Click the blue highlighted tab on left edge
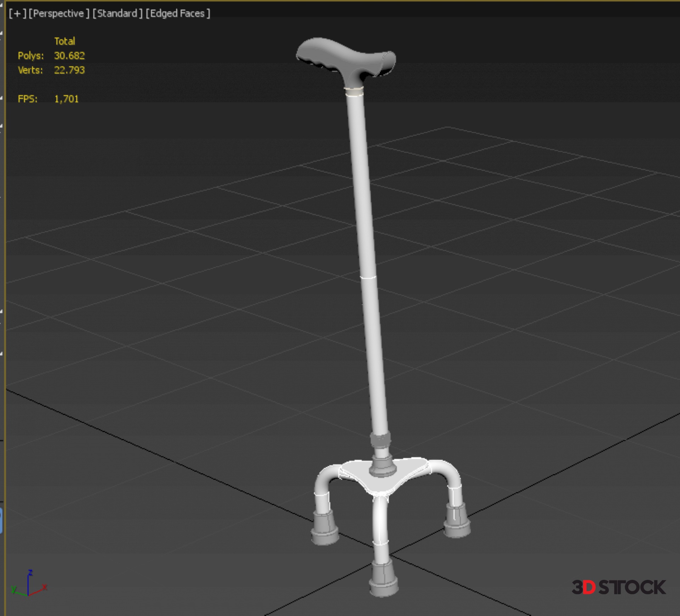 [x=1, y=520]
